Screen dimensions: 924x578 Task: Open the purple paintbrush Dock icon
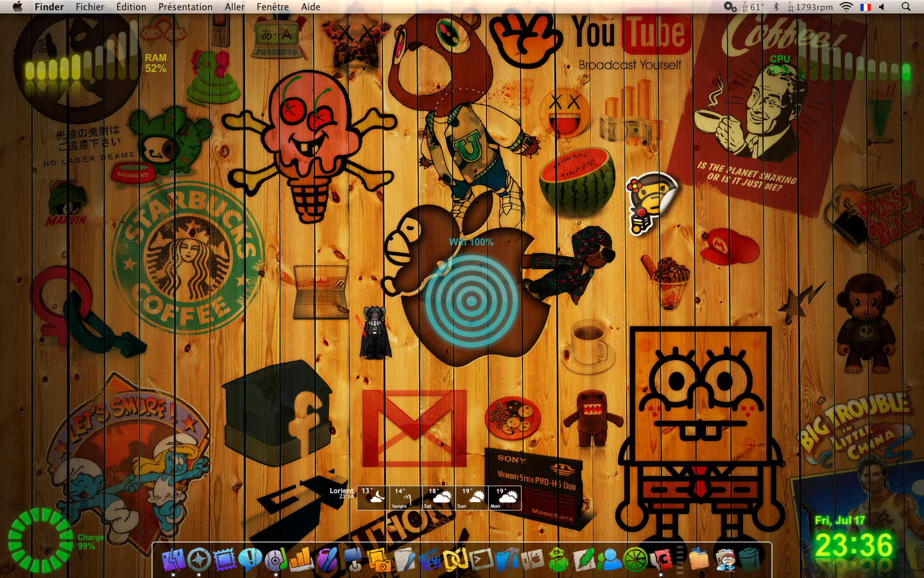coord(327,560)
